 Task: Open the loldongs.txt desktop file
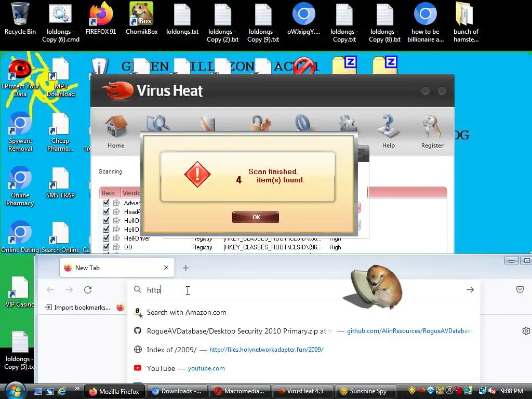(x=182, y=19)
